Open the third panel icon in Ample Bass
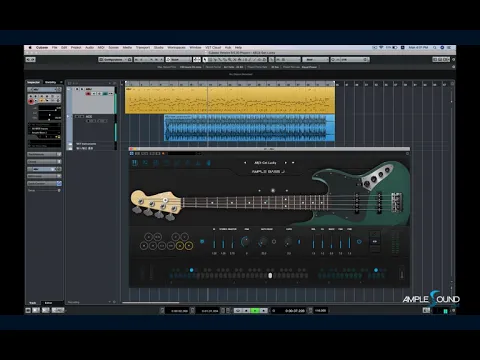The image size is (480, 360). (156, 163)
